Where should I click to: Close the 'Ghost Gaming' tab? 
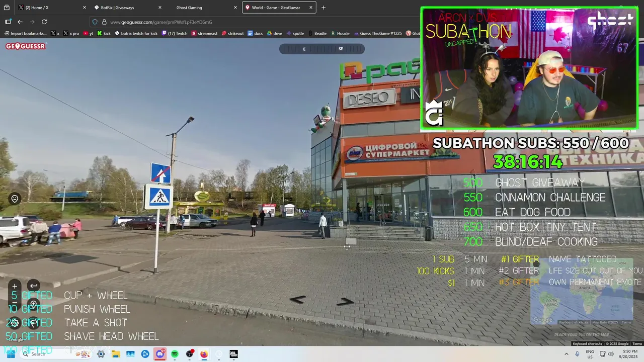pos(235,8)
